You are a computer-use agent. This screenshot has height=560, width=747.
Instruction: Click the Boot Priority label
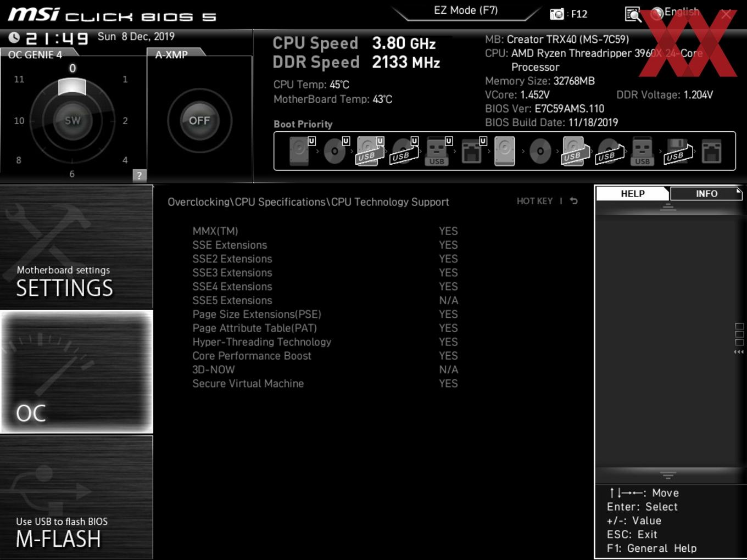[303, 124]
